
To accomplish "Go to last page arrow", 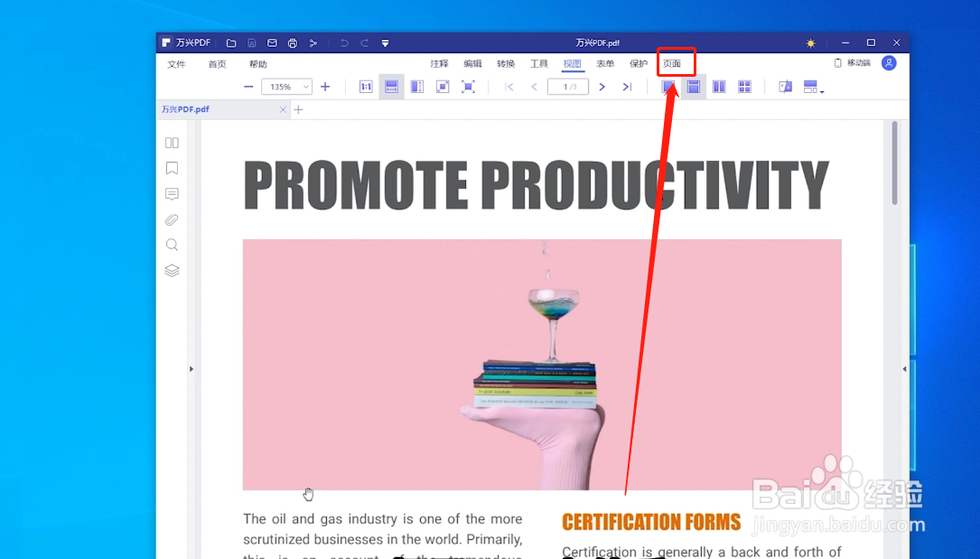I will (627, 87).
